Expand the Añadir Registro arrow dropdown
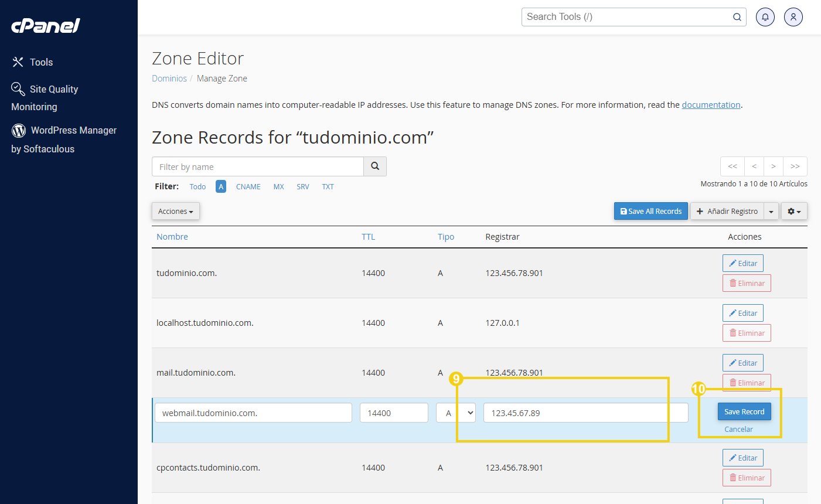821x504 pixels. pos(771,211)
